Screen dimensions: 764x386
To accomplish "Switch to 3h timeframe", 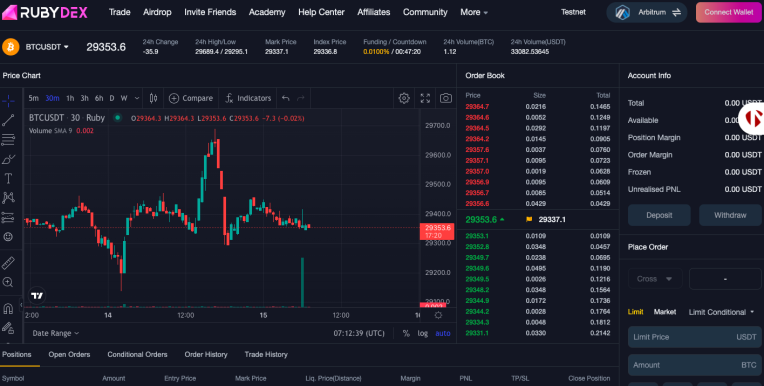I will [x=84, y=98].
